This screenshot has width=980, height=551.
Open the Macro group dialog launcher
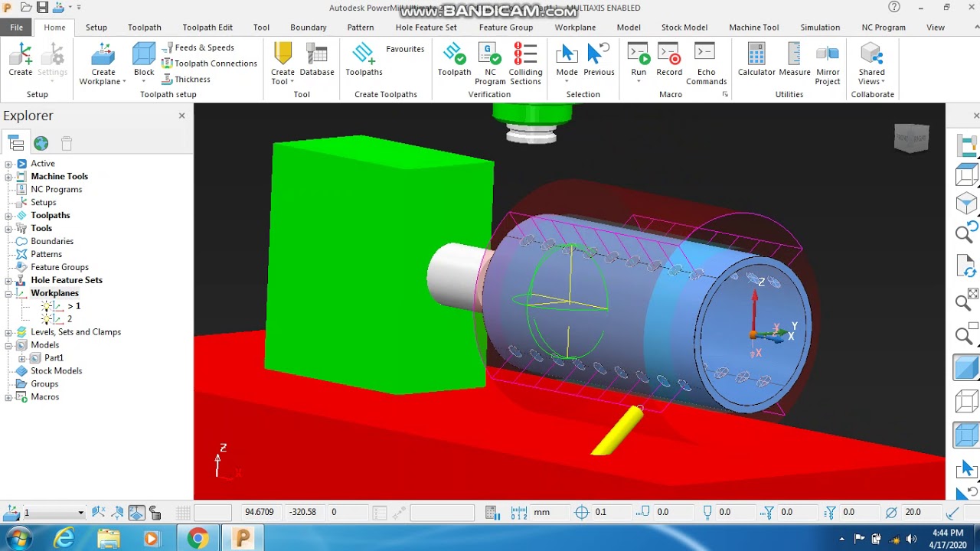[x=724, y=95]
